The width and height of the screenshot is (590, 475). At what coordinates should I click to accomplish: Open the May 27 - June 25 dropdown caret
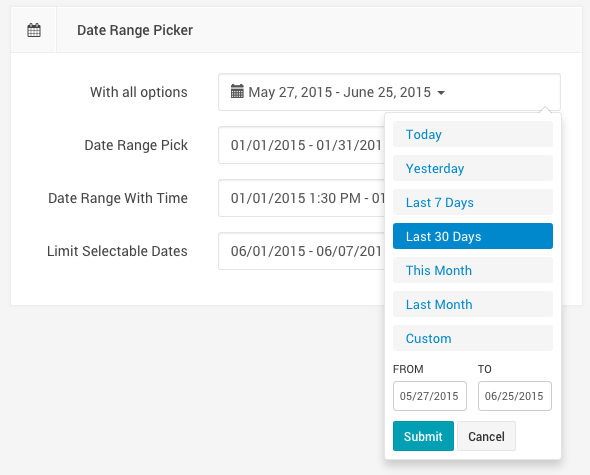(441, 93)
